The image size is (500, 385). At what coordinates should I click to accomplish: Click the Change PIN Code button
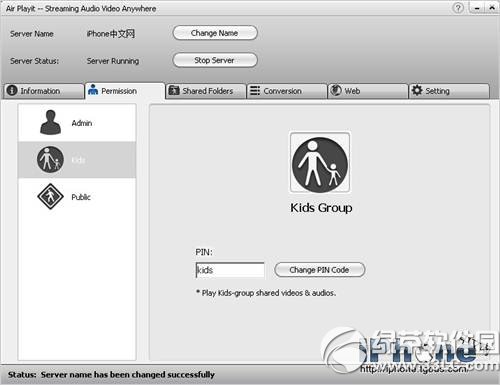[x=320, y=270]
